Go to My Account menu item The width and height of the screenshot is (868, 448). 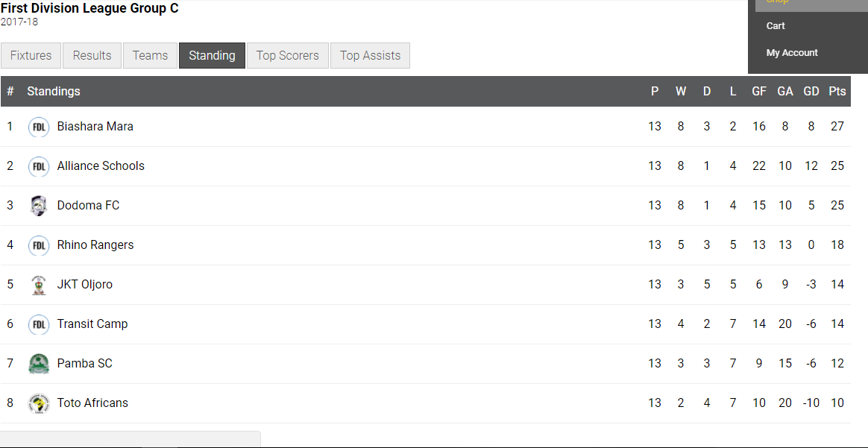coord(792,53)
